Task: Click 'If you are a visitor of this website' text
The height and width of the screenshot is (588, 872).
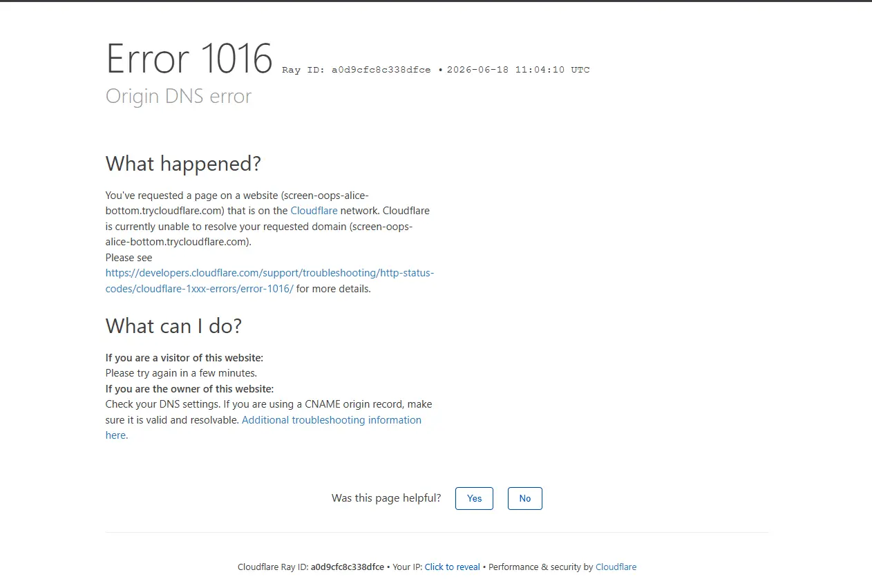Action: coord(184,358)
